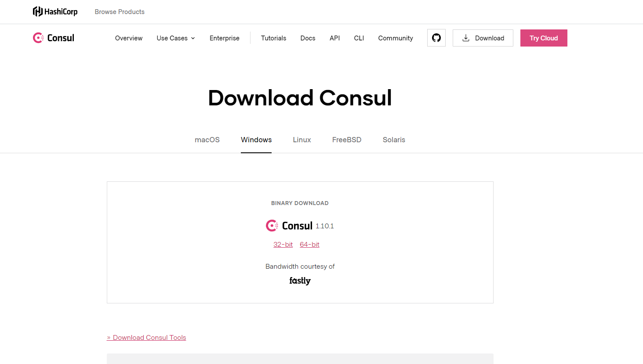Screen dimensions: 643x364
Task: Go to Enterprise page
Action: [x=225, y=38]
